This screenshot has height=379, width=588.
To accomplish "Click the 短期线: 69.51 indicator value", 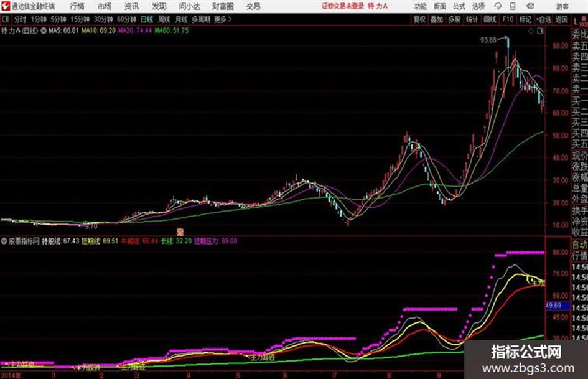I will (100, 241).
